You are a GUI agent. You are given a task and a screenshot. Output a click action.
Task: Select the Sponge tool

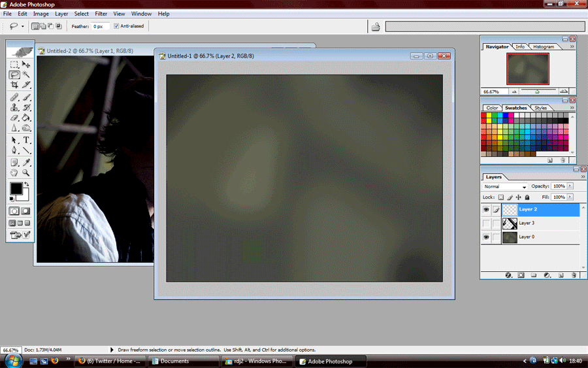coord(26,128)
